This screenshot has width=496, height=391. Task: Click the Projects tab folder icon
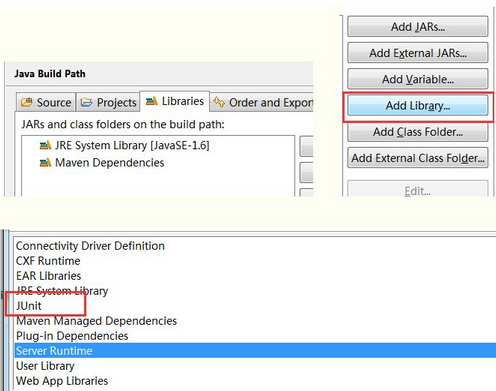tap(86, 102)
